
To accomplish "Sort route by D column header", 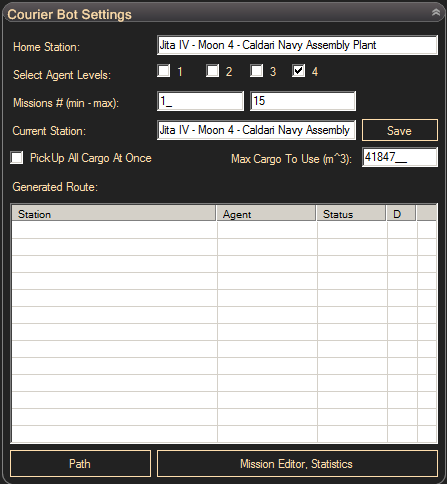I will click(x=401, y=213).
